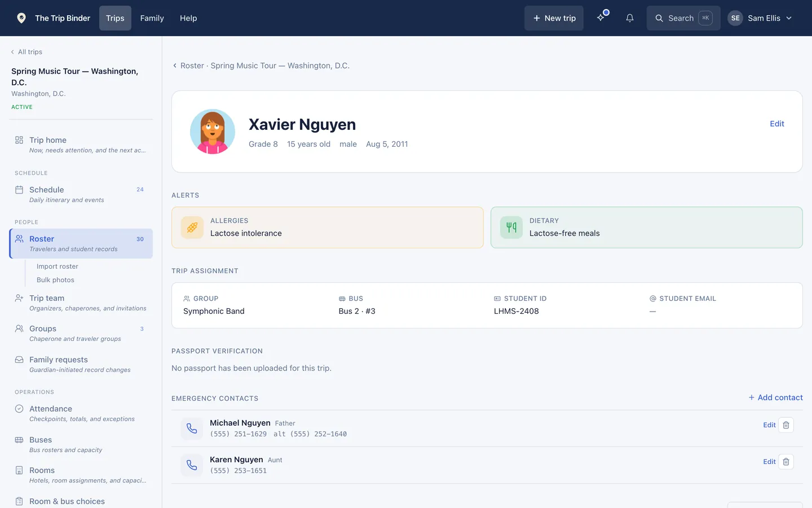
Task: Delete Karen Nguyen emergency contact
Action: [786, 462]
